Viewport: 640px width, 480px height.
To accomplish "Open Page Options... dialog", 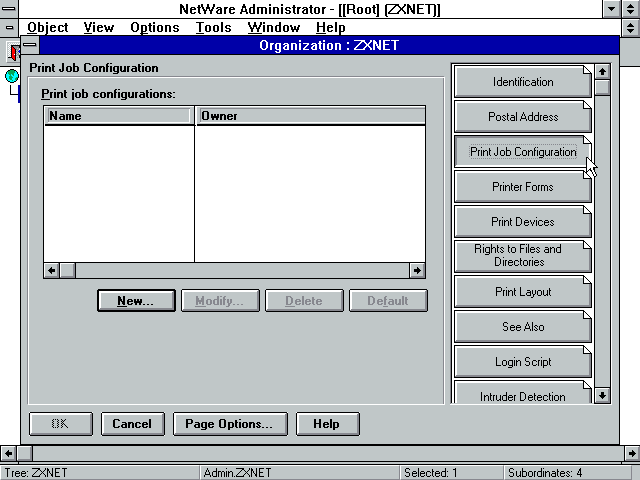I will point(230,424).
